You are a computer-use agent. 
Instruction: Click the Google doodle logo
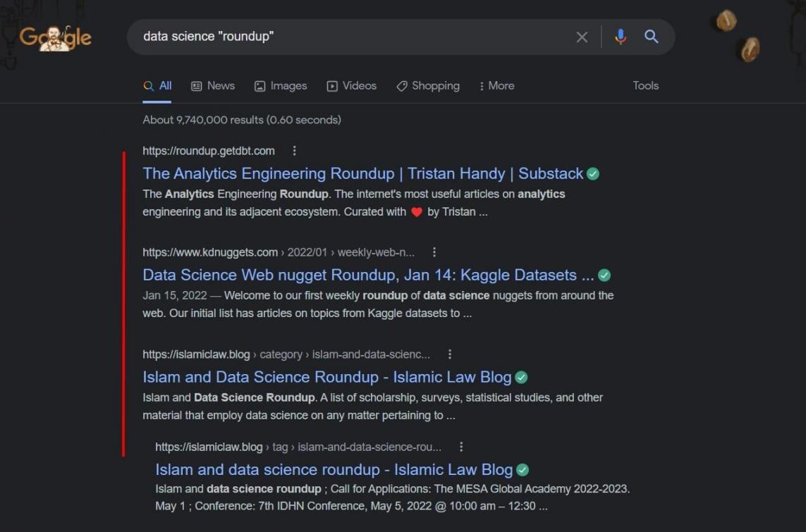(55, 38)
